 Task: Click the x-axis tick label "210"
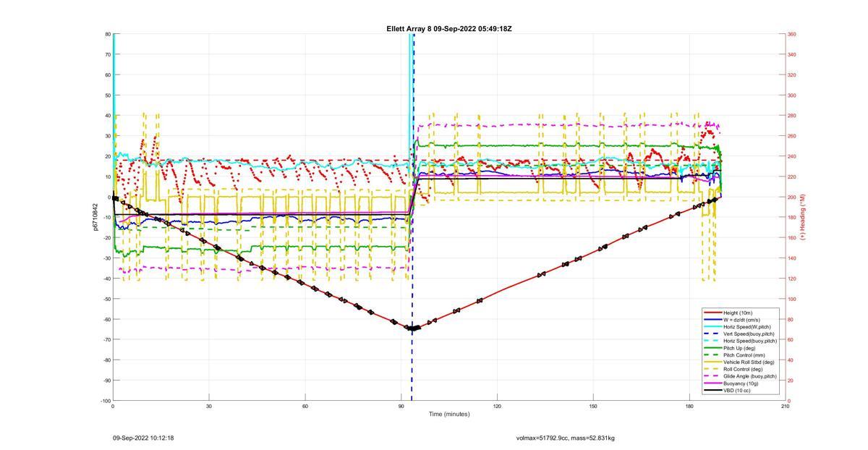[786, 406]
